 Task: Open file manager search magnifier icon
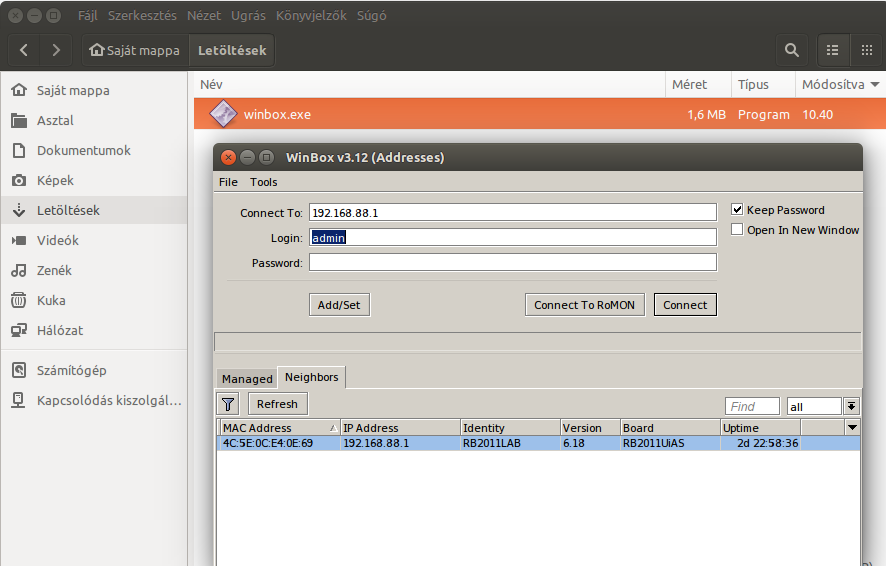point(792,50)
